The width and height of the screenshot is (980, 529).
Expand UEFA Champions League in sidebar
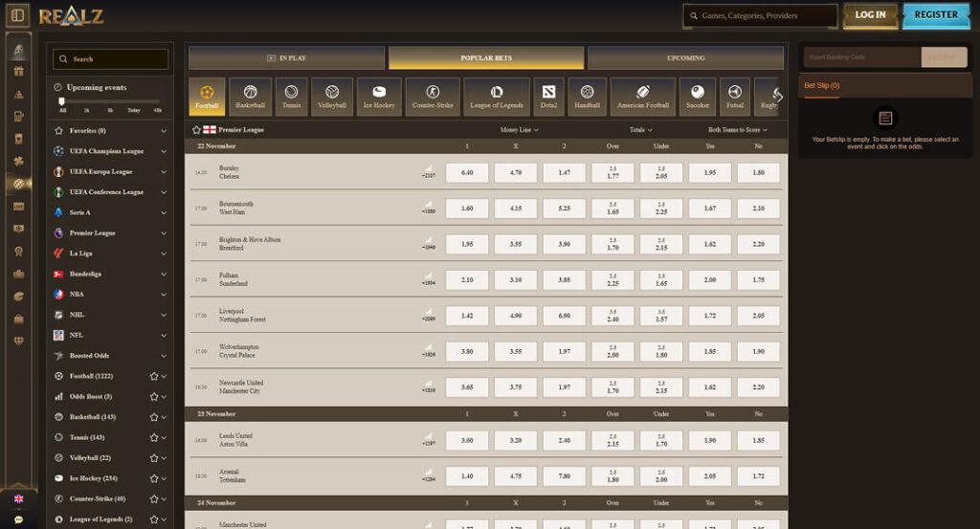(164, 151)
